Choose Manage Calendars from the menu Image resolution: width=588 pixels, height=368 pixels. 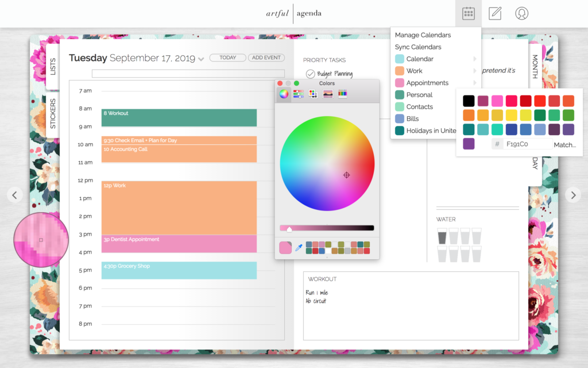tap(423, 35)
